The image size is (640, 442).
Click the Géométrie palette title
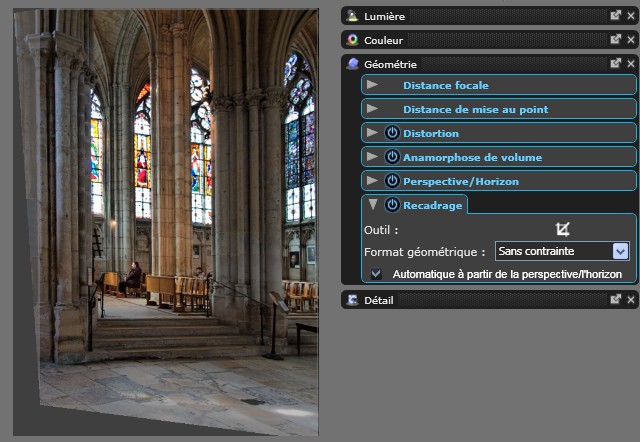pyautogui.click(x=390, y=64)
